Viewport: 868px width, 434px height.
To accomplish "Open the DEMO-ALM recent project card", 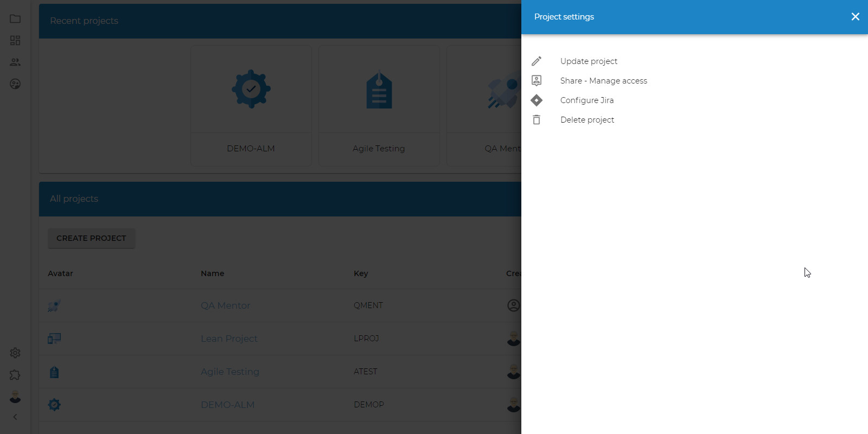I will coord(251,106).
